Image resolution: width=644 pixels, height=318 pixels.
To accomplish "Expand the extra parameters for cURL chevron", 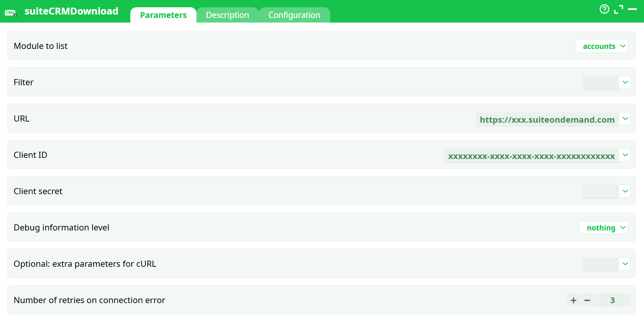I will [x=625, y=264].
